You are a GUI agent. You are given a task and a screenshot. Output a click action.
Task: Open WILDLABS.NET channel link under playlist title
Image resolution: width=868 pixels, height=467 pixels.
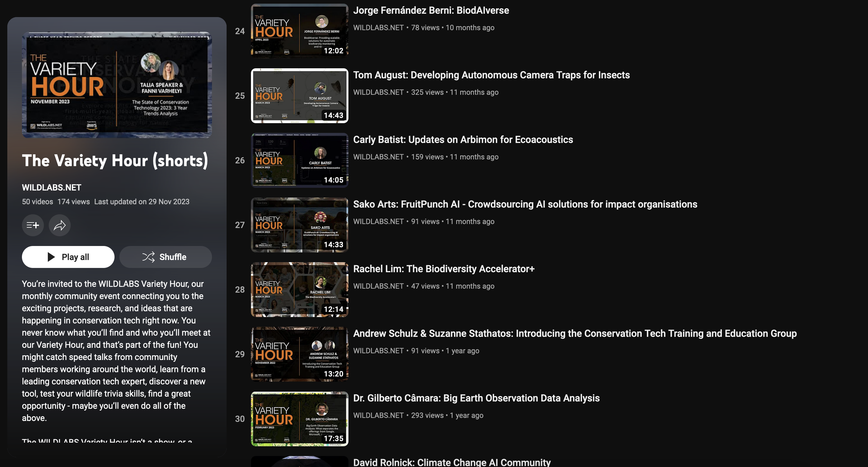pos(51,187)
